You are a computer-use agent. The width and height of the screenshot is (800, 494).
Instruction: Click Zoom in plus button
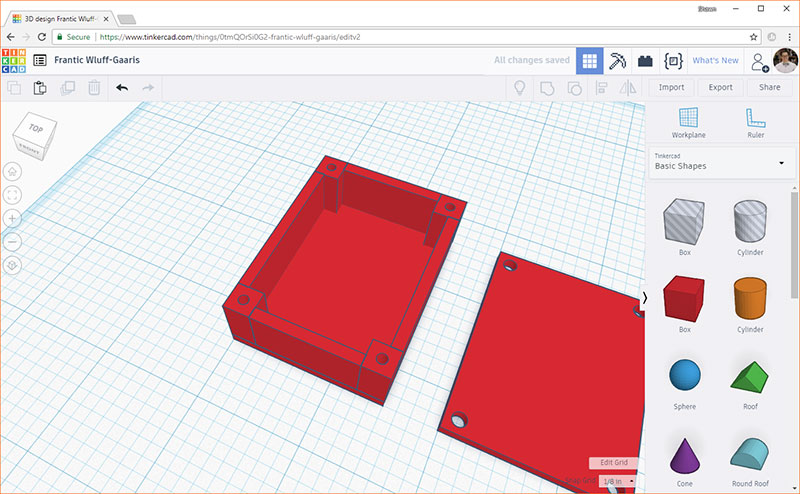pyautogui.click(x=13, y=218)
